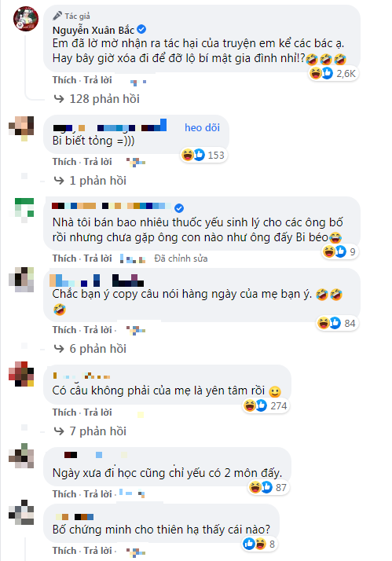This screenshot has width=392, height=561.
Task: Open the Đã chỉnh sửa edit history
Action: (181, 258)
